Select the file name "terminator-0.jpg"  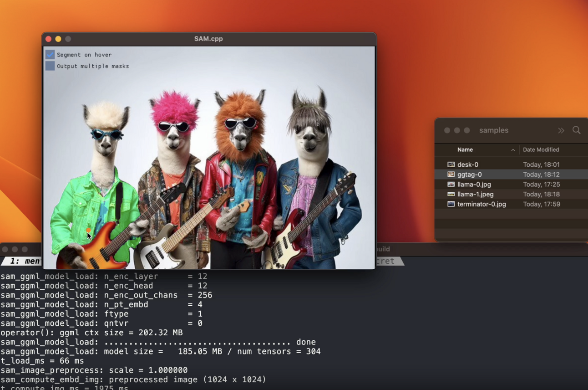tap(482, 204)
